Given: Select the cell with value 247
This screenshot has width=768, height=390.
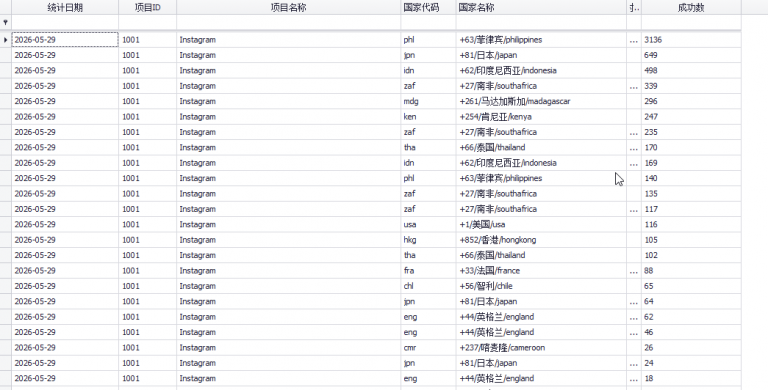Looking at the screenshot, I should coord(691,117).
